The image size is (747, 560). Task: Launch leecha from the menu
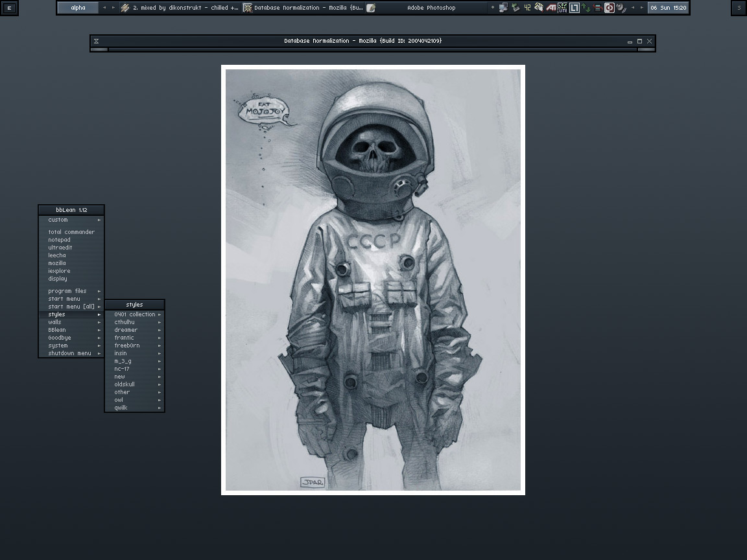coord(71,255)
